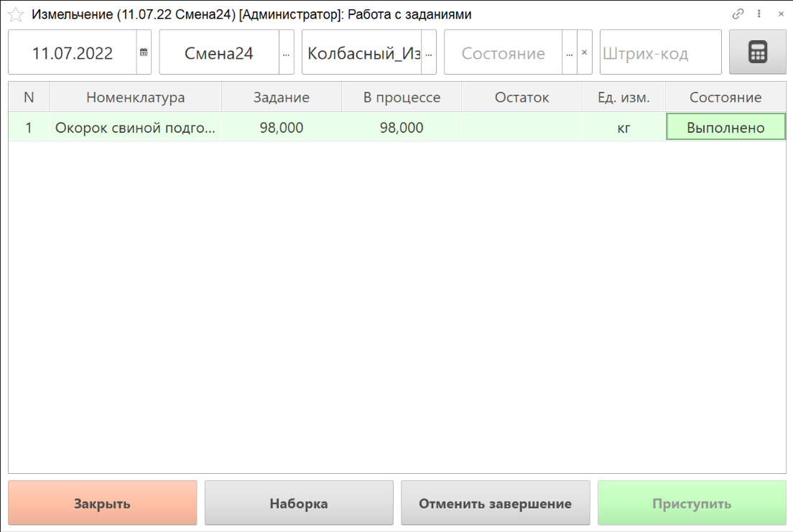This screenshot has width=793, height=532.
Task: Select the Окорок свиной row name
Action: [135, 128]
